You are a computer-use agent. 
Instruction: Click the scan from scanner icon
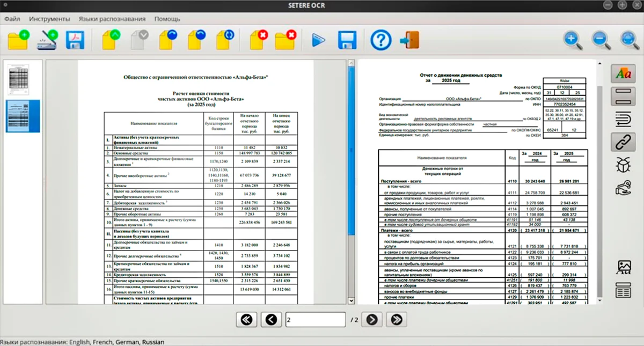[x=47, y=40]
